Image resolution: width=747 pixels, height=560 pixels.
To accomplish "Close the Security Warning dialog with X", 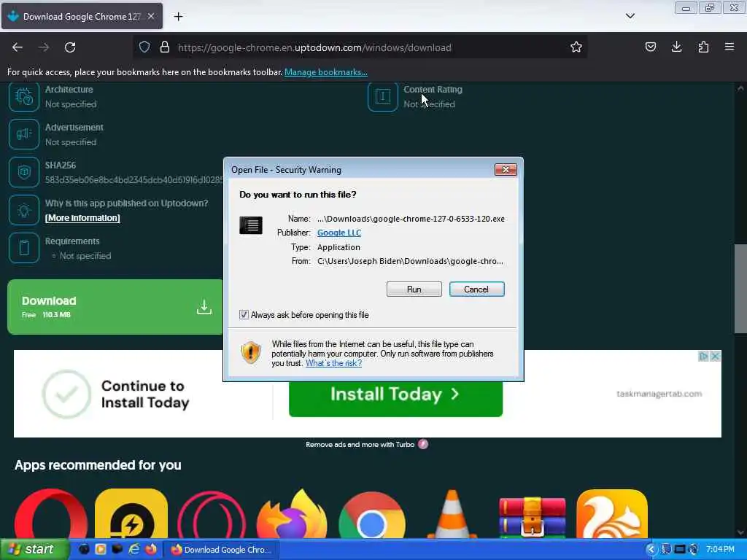I will tap(506, 169).
